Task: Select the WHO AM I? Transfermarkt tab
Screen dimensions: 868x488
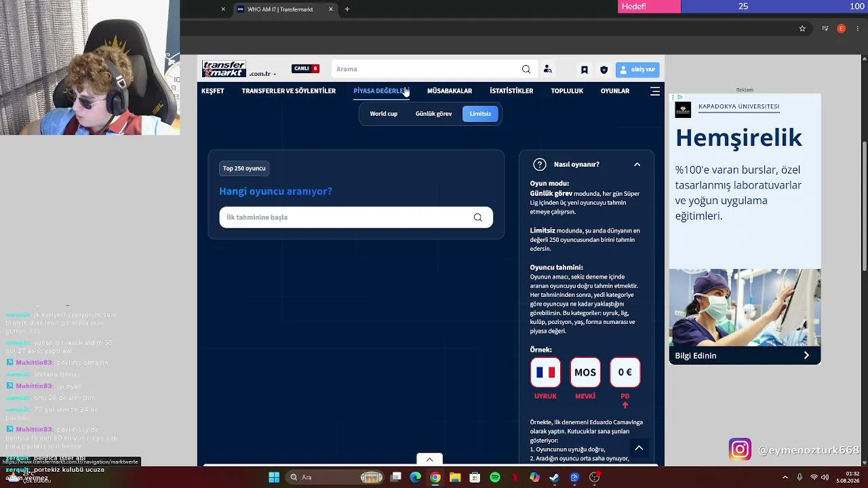Action: tap(285, 9)
